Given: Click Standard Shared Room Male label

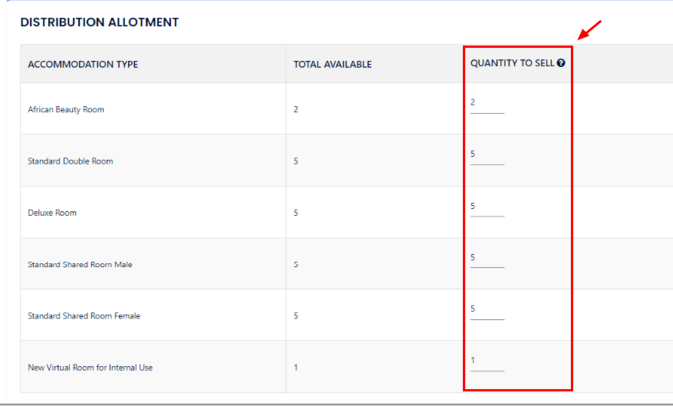Looking at the screenshot, I should click(80, 264).
